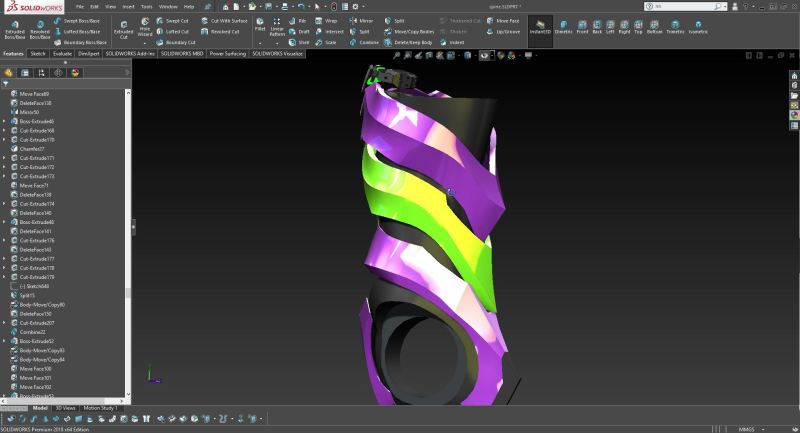Open the Tools menu
Viewport: 800px width, 433px height.
pyautogui.click(x=146, y=7)
